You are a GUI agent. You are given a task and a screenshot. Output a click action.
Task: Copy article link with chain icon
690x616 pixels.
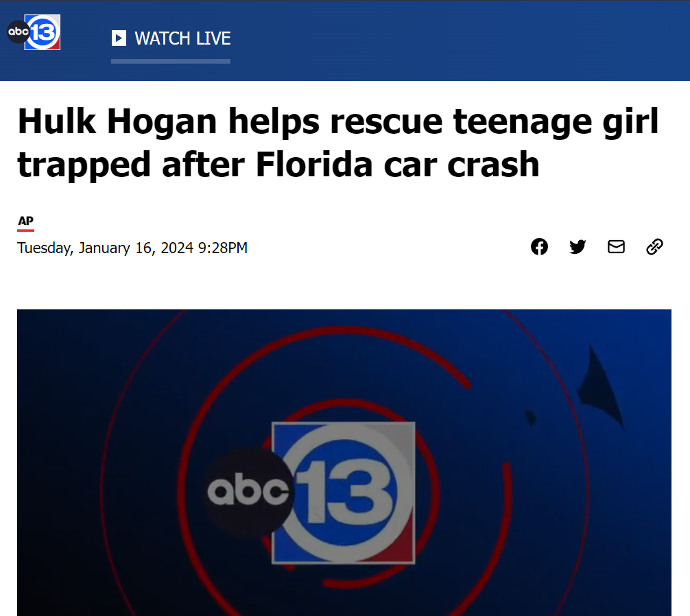654,247
